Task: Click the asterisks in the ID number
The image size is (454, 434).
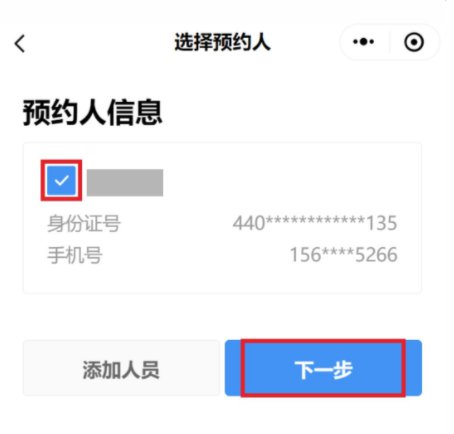Action: 315,221
